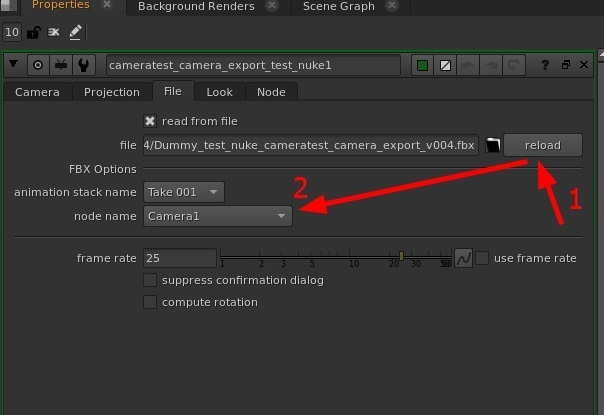Click the wrench node settings icon
The image size is (604, 415).
(83, 65)
